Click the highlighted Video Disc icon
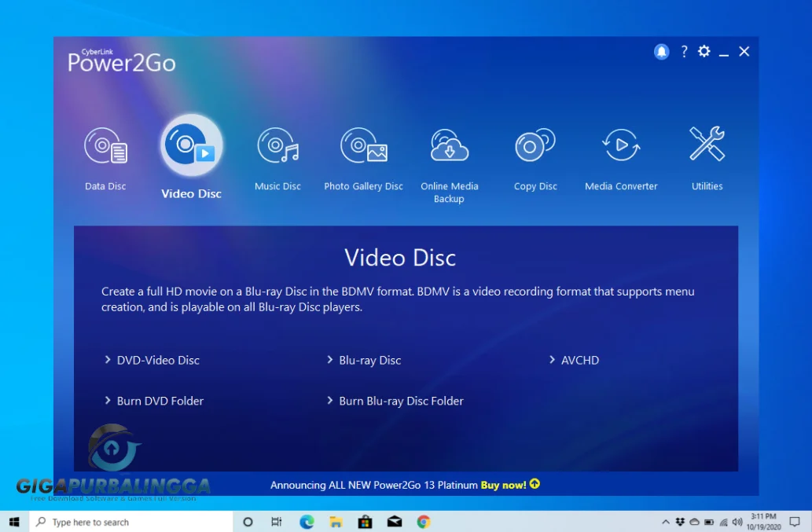The width and height of the screenshot is (812, 532). pyautogui.click(x=191, y=146)
